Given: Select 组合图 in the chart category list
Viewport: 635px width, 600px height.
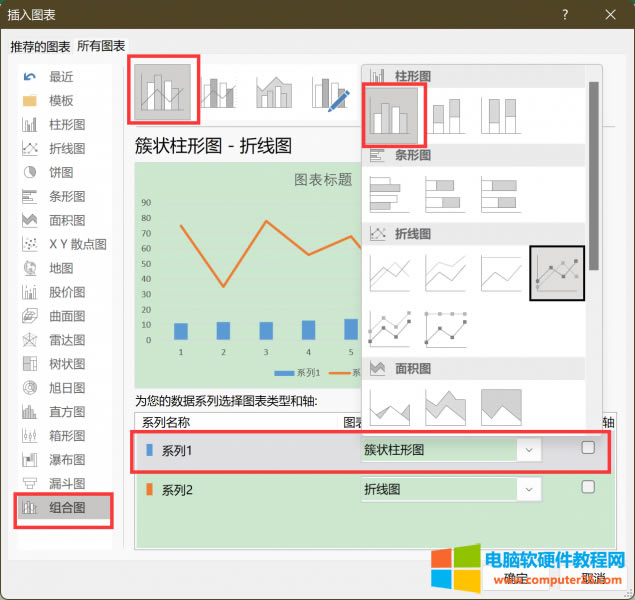Looking at the screenshot, I should [x=67, y=508].
